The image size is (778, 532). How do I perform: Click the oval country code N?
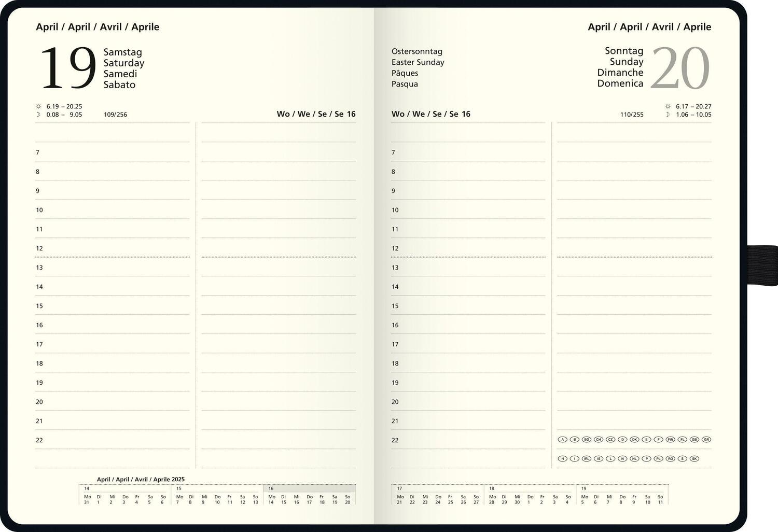coord(622,459)
